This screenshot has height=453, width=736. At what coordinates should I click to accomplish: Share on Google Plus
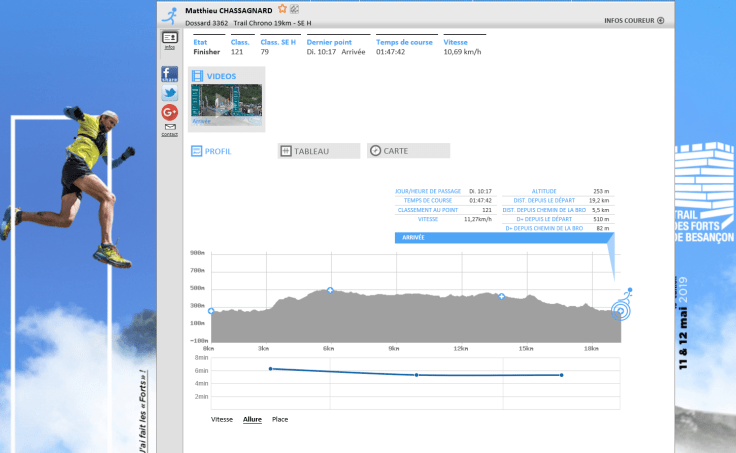[169, 112]
